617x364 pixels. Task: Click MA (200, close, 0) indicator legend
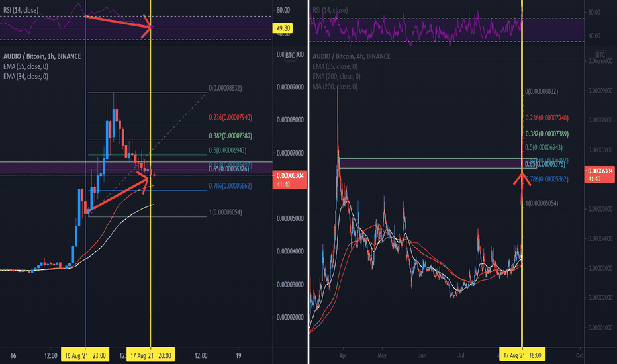(x=335, y=87)
